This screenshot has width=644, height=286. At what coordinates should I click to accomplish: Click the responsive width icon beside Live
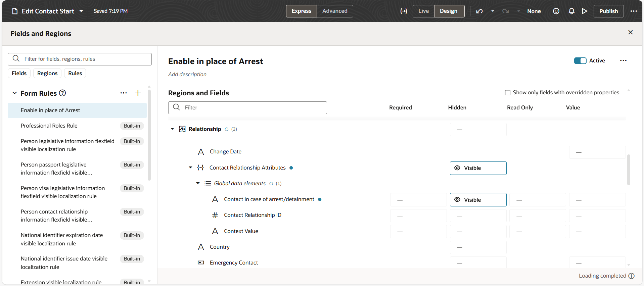click(x=404, y=11)
